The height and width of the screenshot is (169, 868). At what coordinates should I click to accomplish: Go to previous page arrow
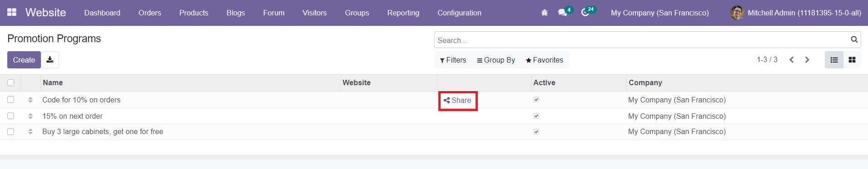click(x=791, y=60)
